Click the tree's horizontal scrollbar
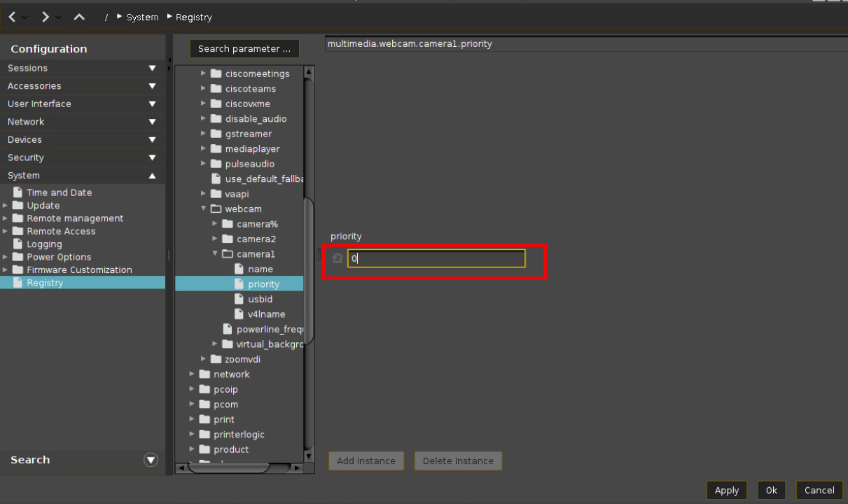The image size is (848, 504). [238, 468]
